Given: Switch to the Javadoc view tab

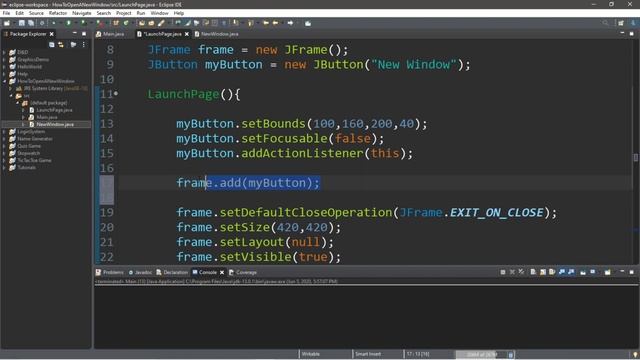Looking at the screenshot, I should [140, 272].
